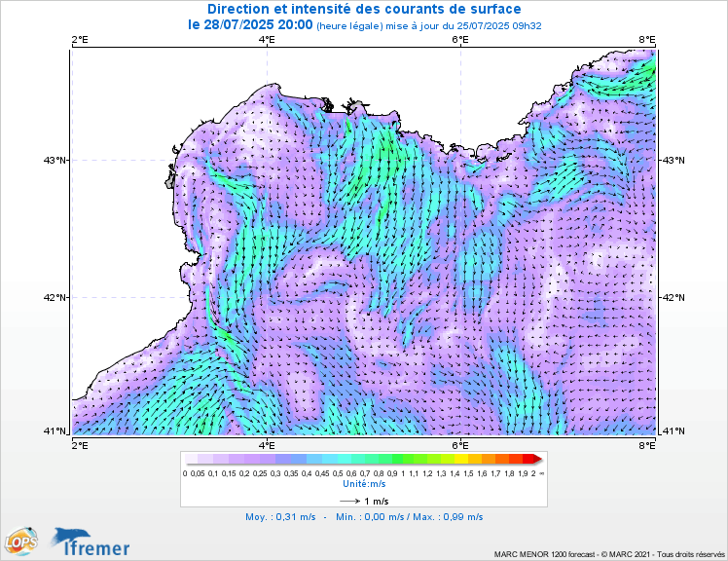The height and width of the screenshot is (561, 728).
Task: Pick the orange swatch between 1,6 and 1,7
Action: point(489,459)
